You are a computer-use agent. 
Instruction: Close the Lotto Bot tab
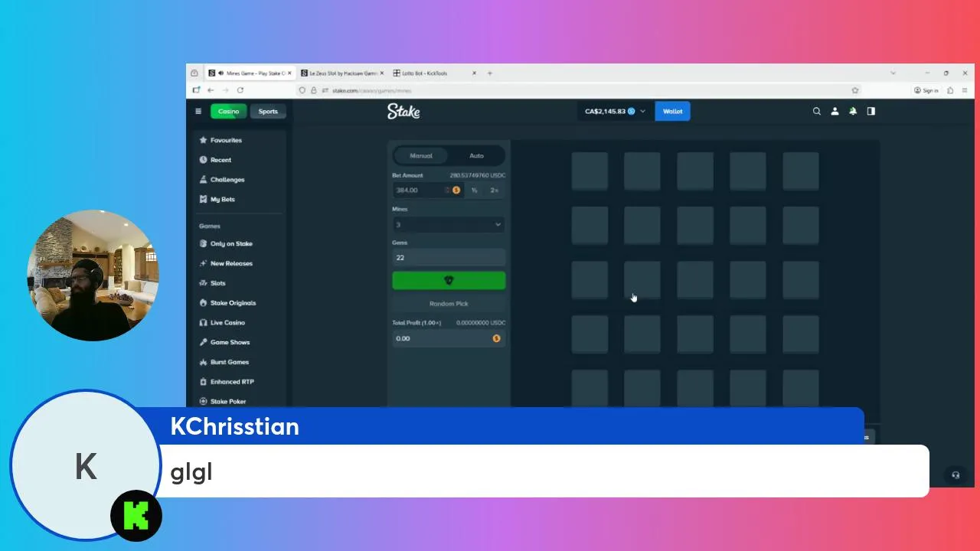[x=474, y=73]
